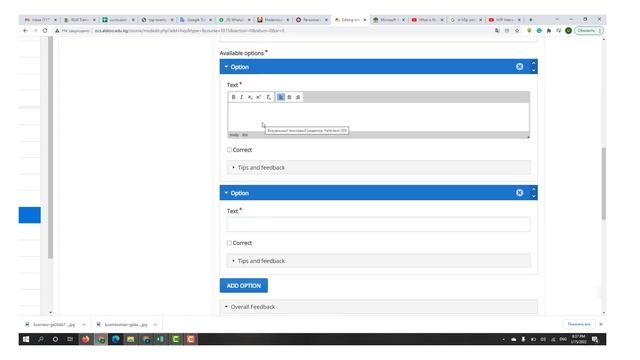Open the downloaded businessman jpg file

pos(122,324)
